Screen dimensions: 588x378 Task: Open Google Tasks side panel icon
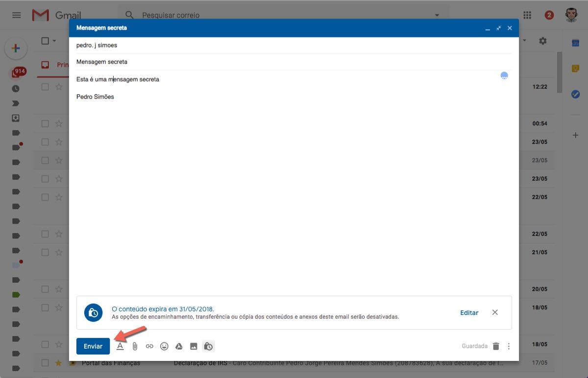[576, 94]
